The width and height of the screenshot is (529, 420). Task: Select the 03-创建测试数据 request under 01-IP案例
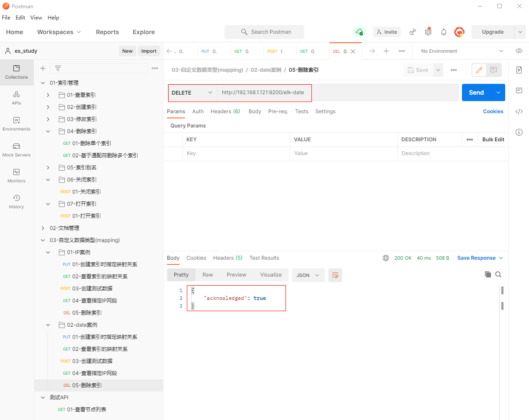(x=92, y=288)
